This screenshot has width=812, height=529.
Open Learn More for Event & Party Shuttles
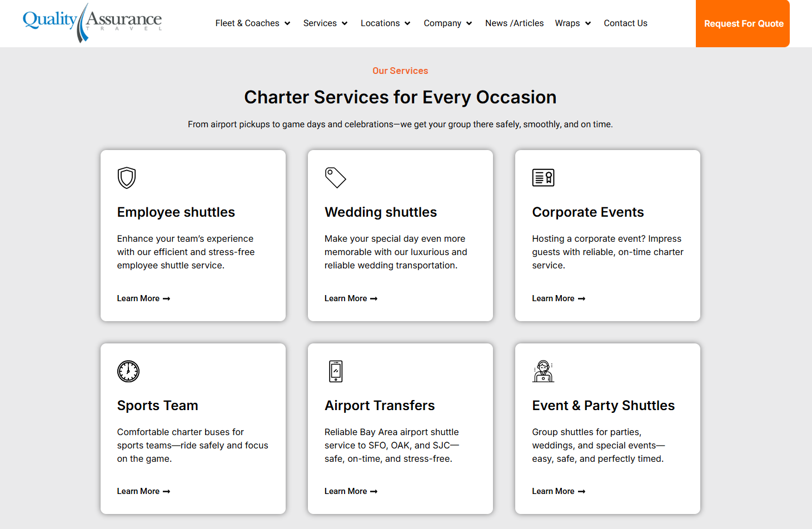[x=559, y=491]
